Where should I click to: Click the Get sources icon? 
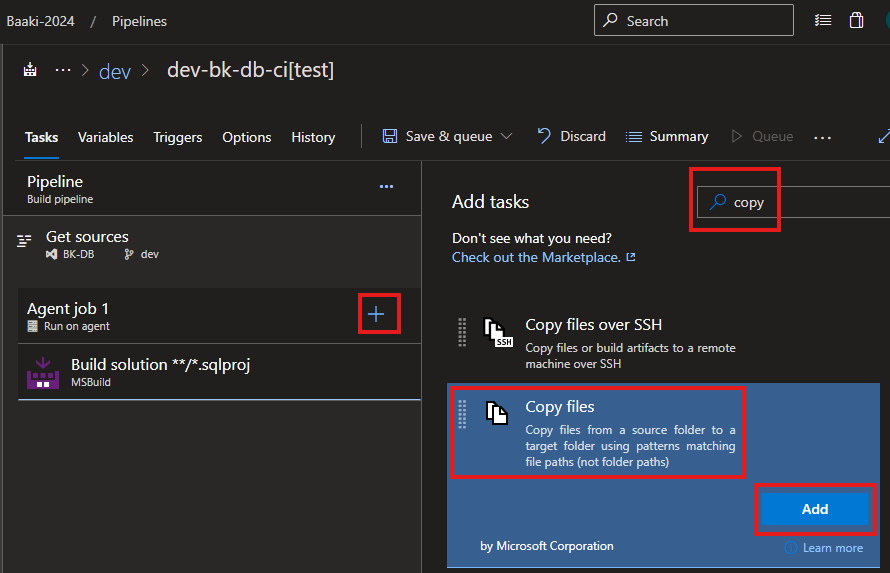[x=24, y=241]
